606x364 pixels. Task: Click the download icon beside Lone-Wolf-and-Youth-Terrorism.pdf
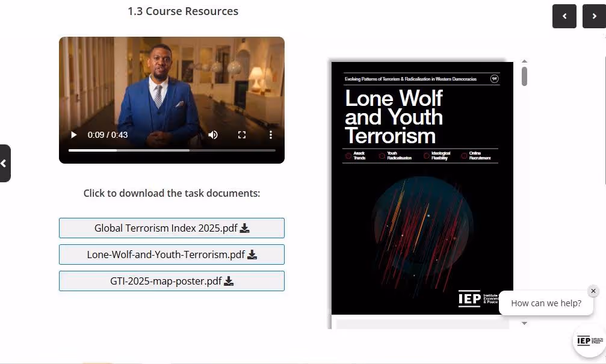(252, 254)
